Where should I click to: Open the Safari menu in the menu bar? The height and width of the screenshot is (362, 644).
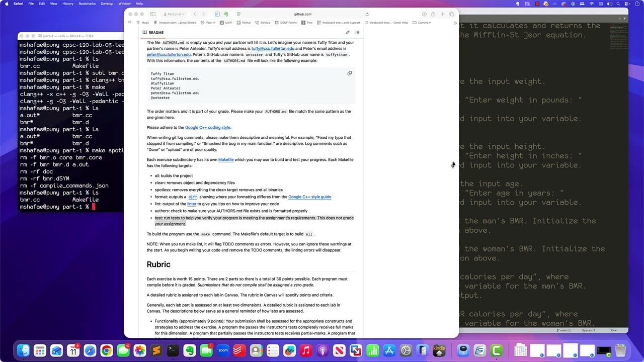point(18,4)
